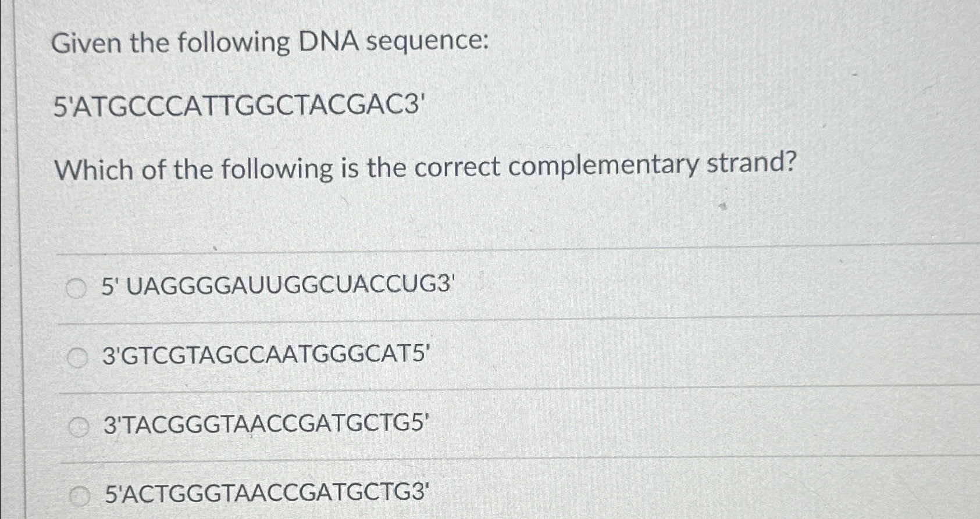The width and height of the screenshot is (980, 519).
Task: Click the answer label 3'GTCGTAGCCAATGGGCAT5'
Action: (x=266, y=355)
